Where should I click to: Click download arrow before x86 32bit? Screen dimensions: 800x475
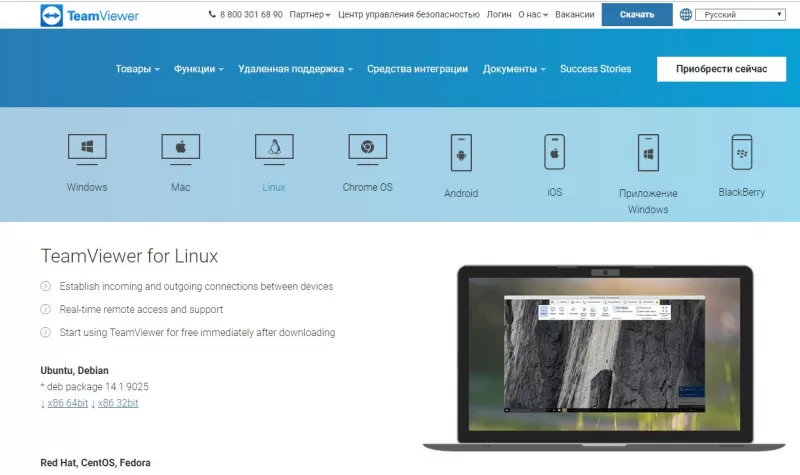pyautogui.click(x=93, y=404)
